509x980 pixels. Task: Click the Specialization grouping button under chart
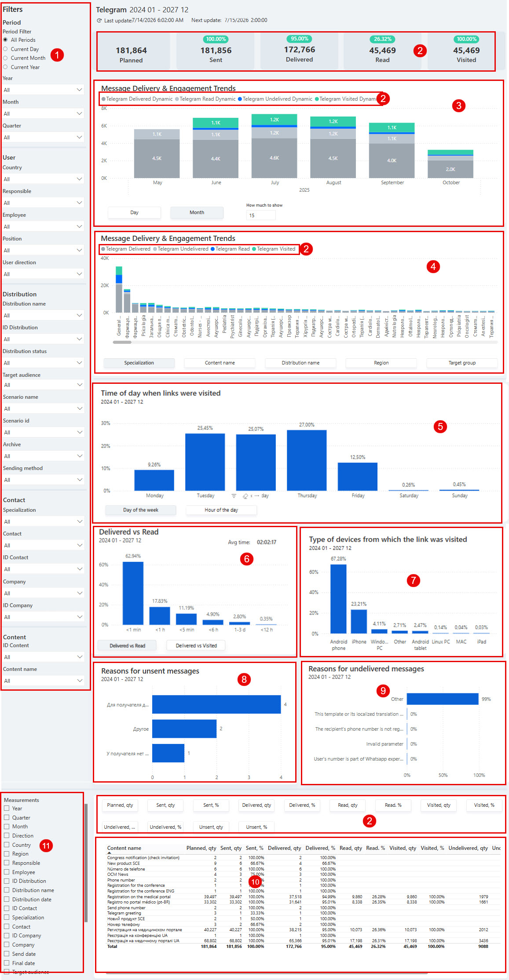(139, 363)
